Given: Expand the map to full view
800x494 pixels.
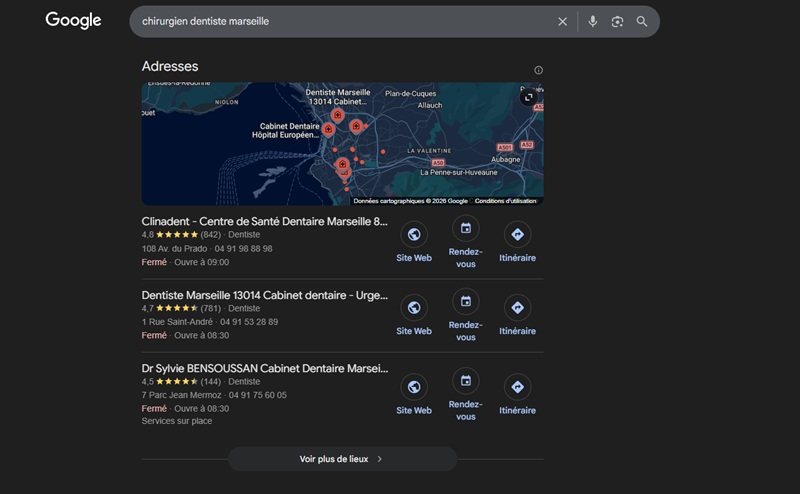Looking at the screenshot, I should pyautogui.click(x=529, y=97).
